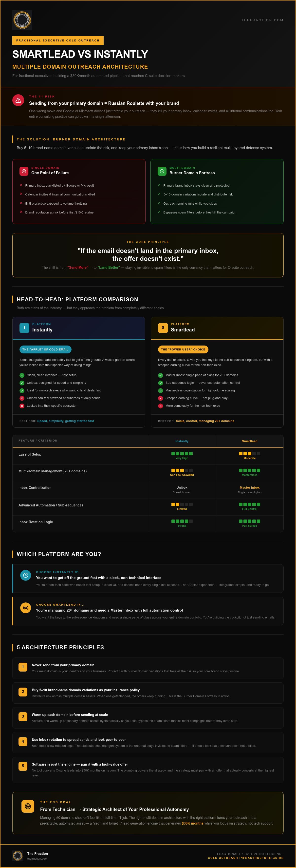This screenshot has width=296, height=868.
Task: Select the Instantly "I" platform icon
Action: 24,328
